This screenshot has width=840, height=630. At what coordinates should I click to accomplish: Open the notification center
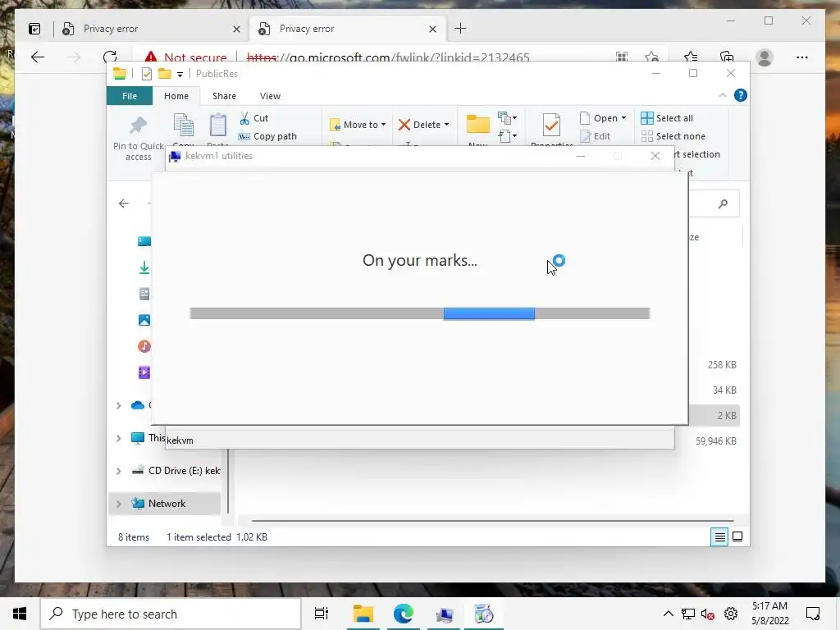coord(813,614)
